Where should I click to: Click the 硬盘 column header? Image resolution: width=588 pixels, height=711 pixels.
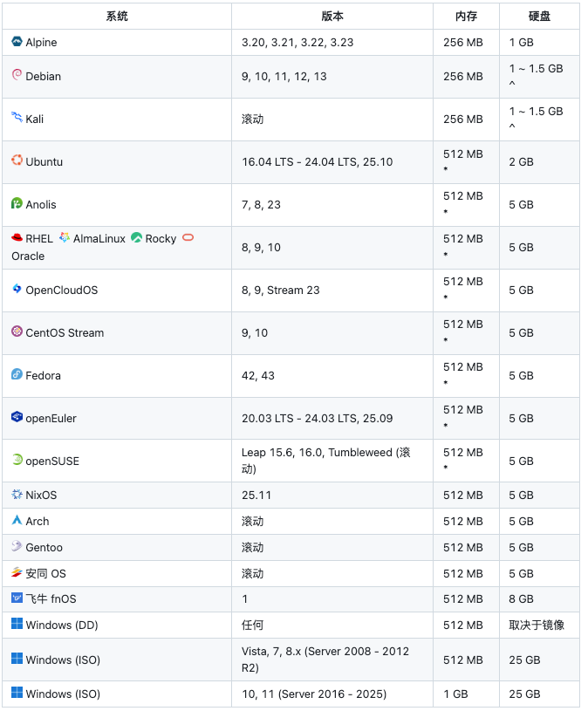point(539,17)
